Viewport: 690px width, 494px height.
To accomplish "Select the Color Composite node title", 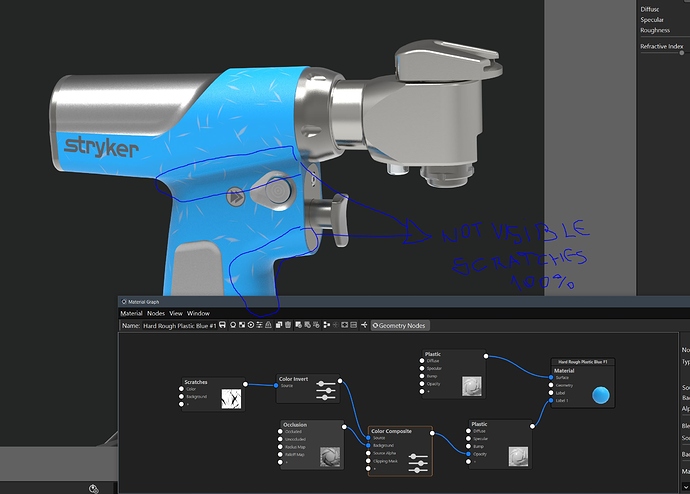I will (x=391, y=431).
